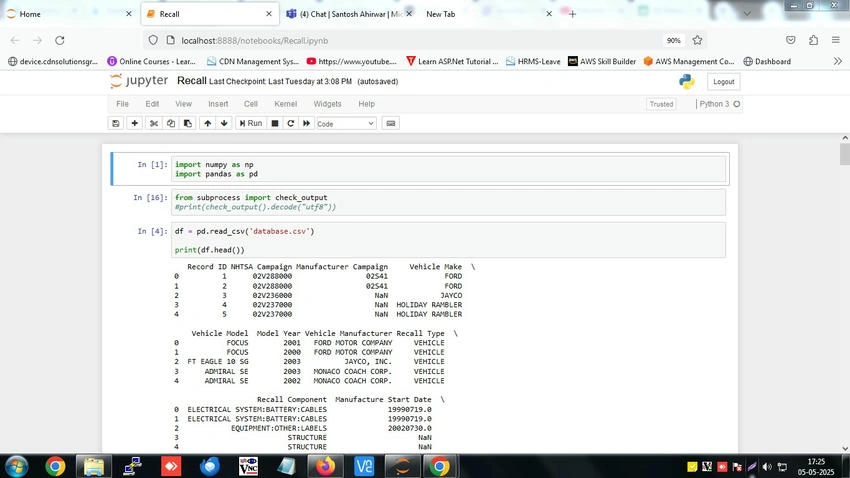Click the page vertical scrollbar thumb

pyautogui.click(x=845, y=154)
